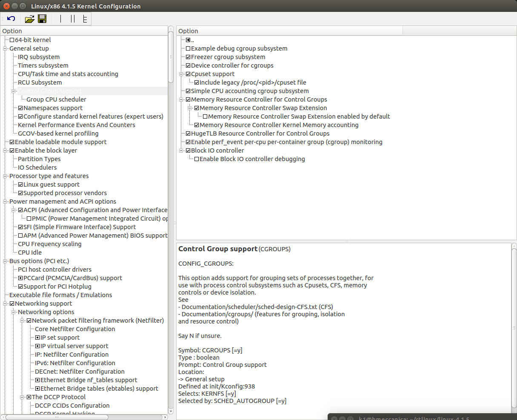The width and height of the screenshot is (517, 420).
Task: Open DCCP CCIDs Configuration entry
Action: (x=72, y=406)
